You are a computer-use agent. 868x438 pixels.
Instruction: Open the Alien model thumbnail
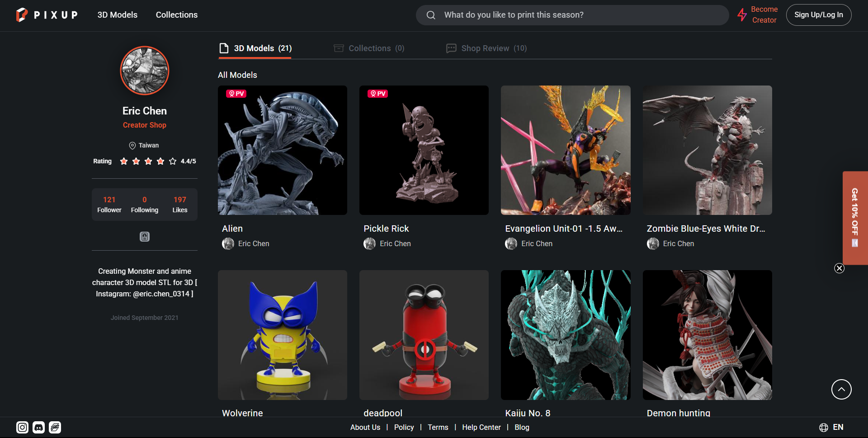pyautogui.click(x=282, y=150)
